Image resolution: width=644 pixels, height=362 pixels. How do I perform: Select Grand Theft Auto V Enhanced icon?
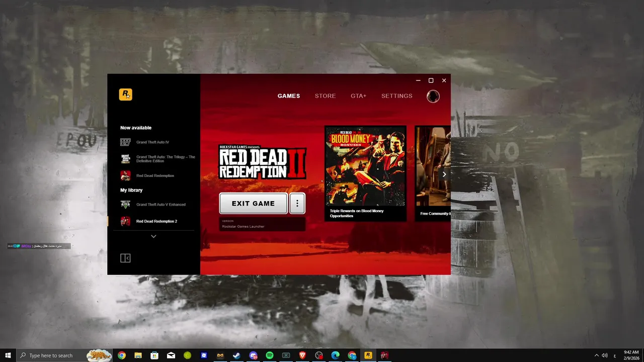125,205
